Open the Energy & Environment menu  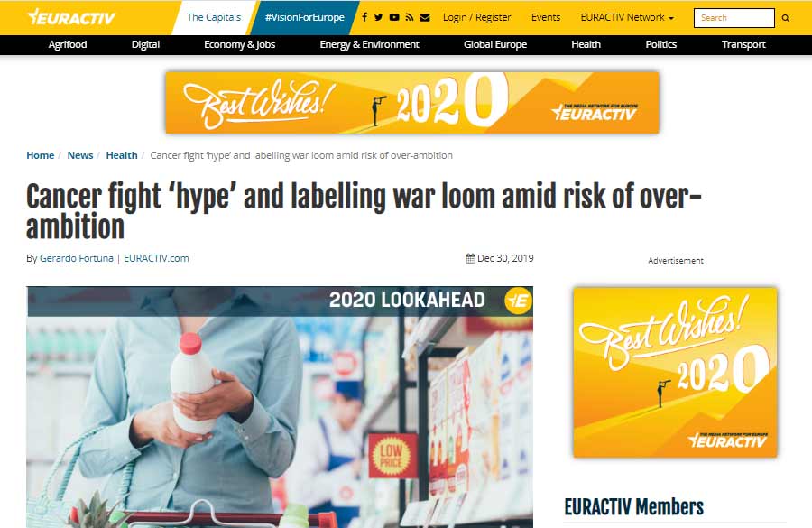369,44
